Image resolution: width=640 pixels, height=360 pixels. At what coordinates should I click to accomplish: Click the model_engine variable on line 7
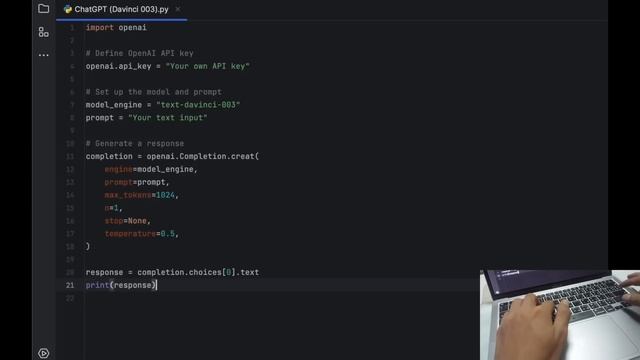114,105
